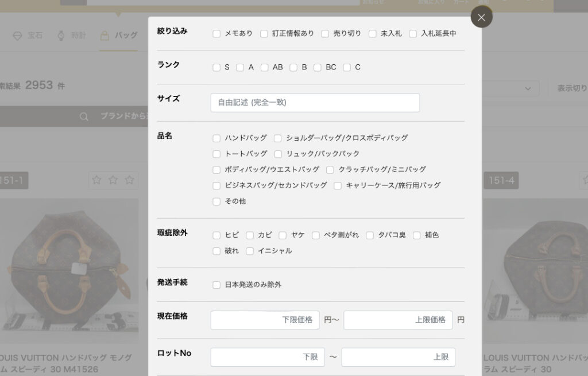Click the 下限価格 minimum price field
Screen dimensions: 588x376
pyautogui.click(x=265, y=320)
